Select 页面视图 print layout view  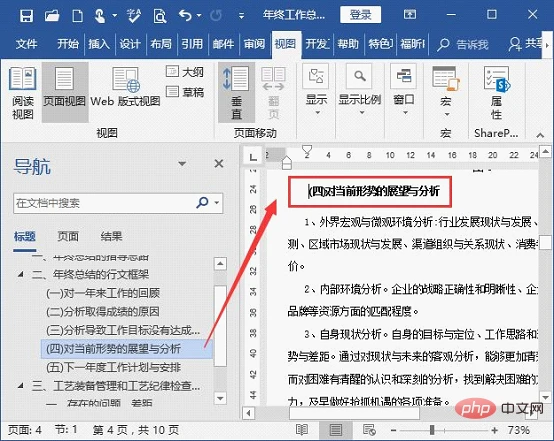[x=65, y=93]
